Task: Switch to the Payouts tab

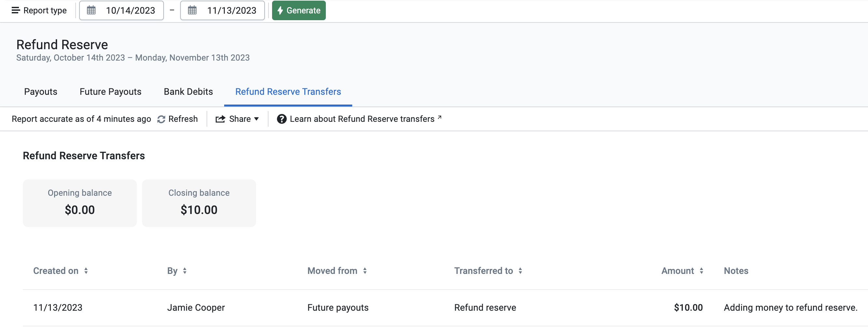Action: [x=40, y=92]
